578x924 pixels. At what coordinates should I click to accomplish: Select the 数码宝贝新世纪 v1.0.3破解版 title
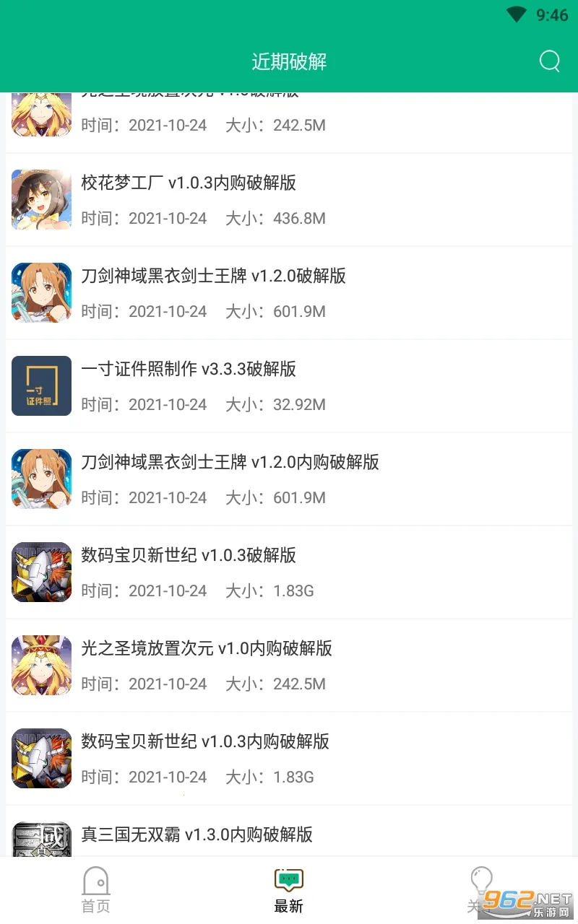pyautogui.click(x=189, y=555)
